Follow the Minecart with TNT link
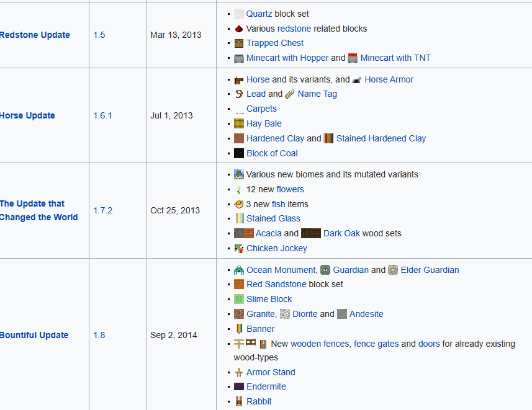 click(395, 58)
